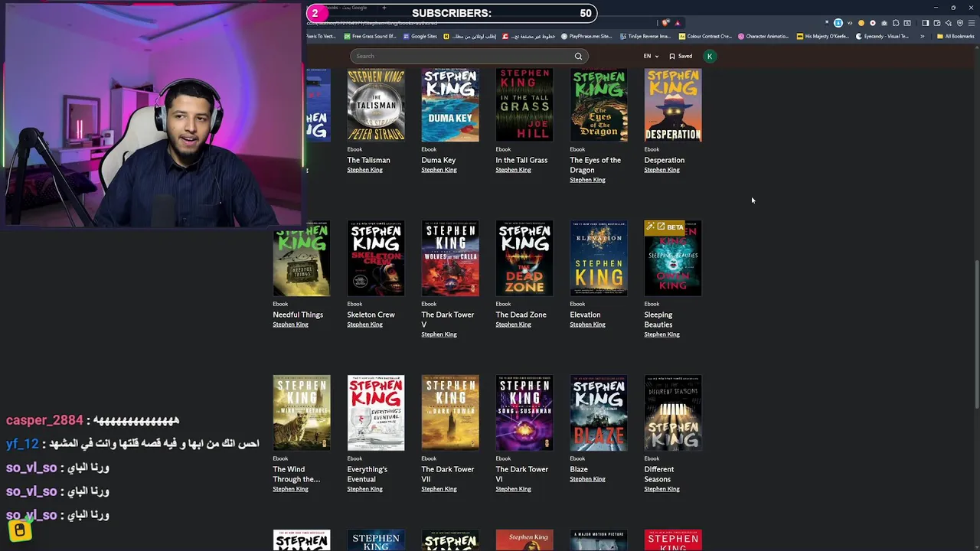Open the Google Sites bookmark
This screenshot has width=980, height=551.
point(420,36)
